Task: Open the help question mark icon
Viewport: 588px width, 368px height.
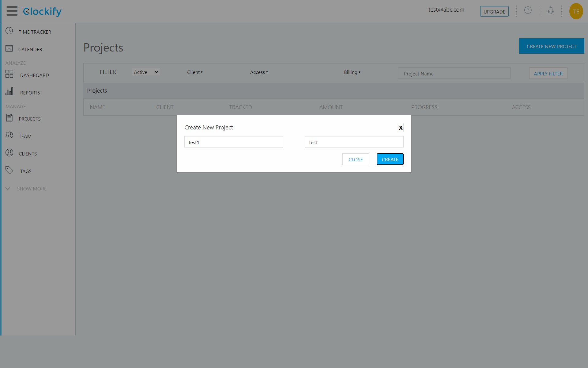Action: pyautogui.click(x=528, y=10)
